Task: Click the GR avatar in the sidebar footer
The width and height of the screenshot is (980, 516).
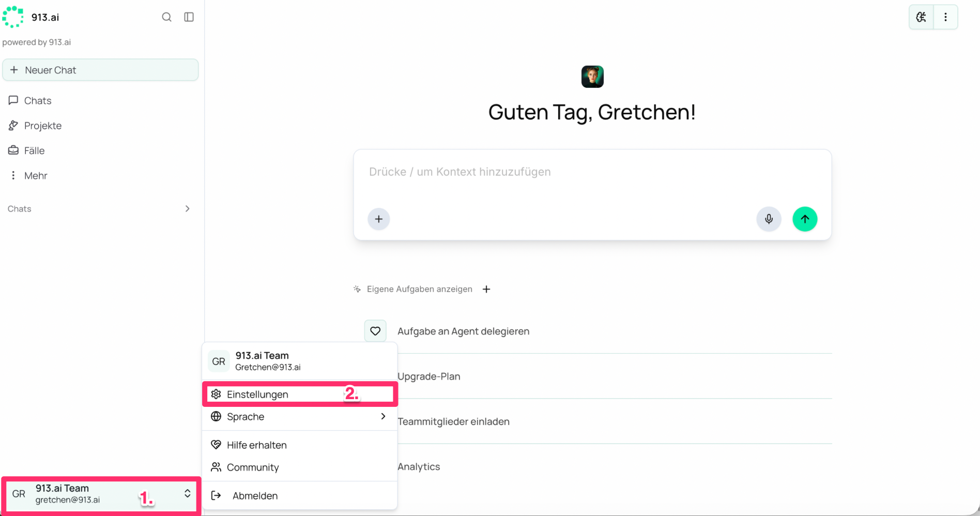Action: pos(19,494)
